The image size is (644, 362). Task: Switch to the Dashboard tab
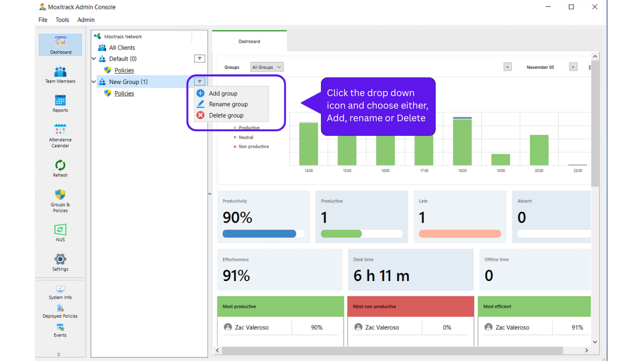click(249, 41)
